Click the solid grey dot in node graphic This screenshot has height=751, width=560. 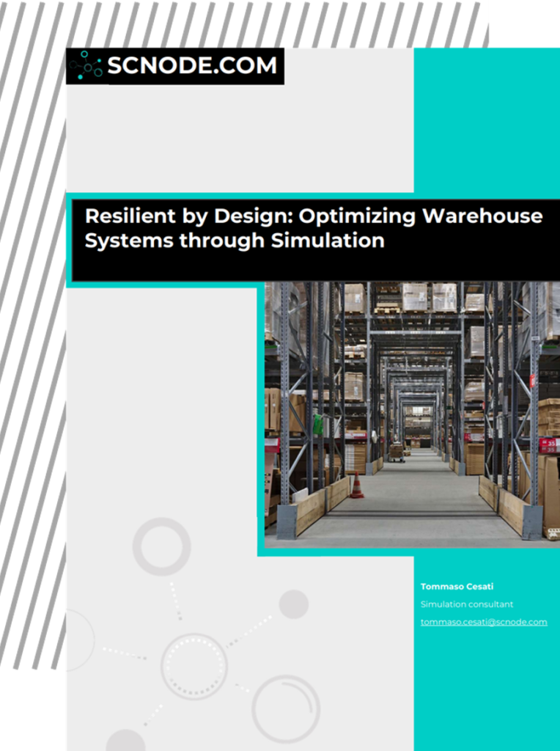(x=293, y=604)
